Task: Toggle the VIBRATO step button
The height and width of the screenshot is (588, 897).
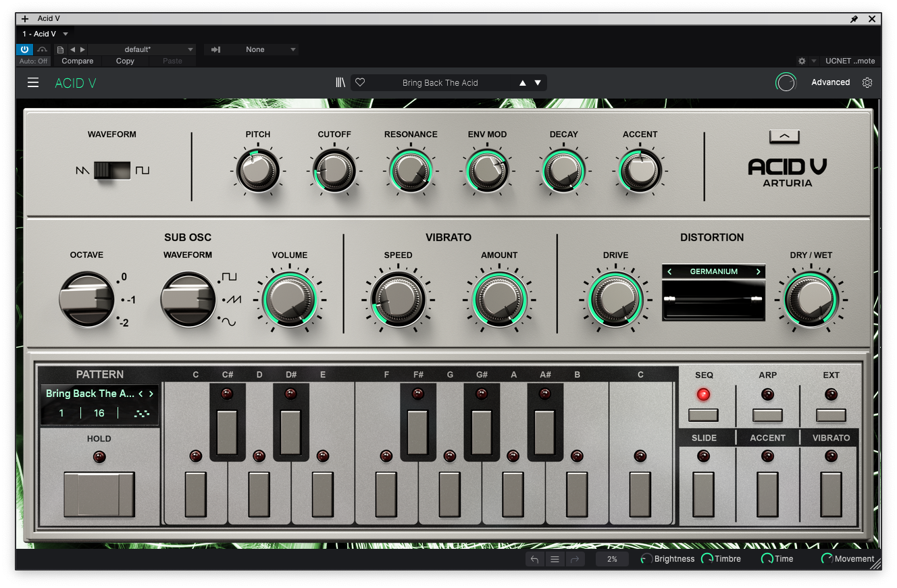Action: [x=831, y=495]
